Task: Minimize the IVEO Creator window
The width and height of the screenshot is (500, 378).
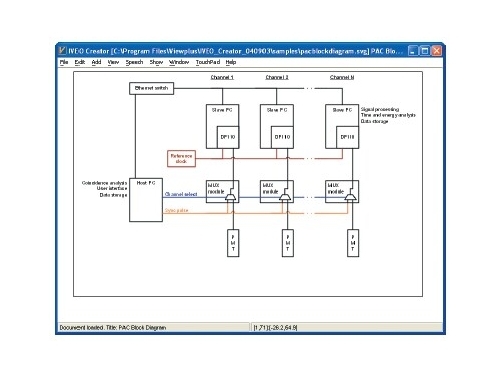Action: (x=413, y=51)
